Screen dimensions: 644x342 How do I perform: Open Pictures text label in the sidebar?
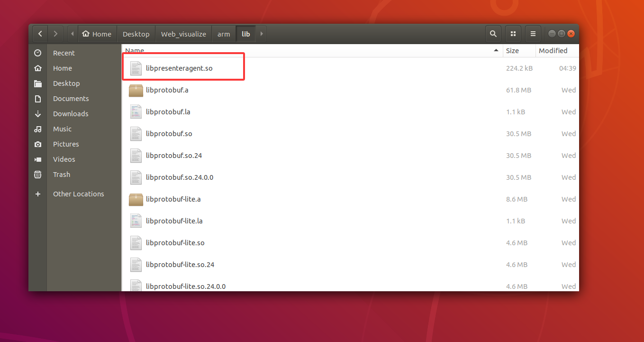[x=66, y=144]
